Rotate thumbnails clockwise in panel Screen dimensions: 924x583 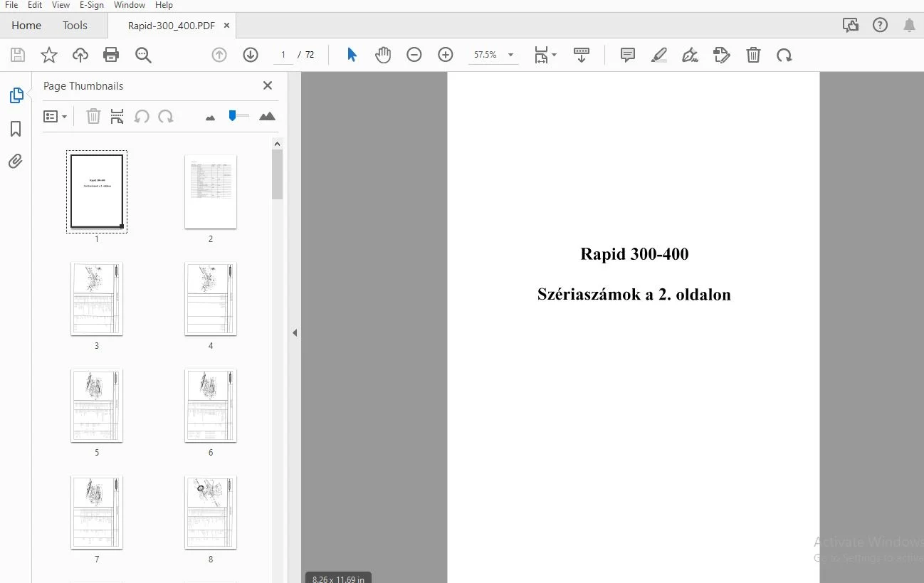[x=166, y=117]
